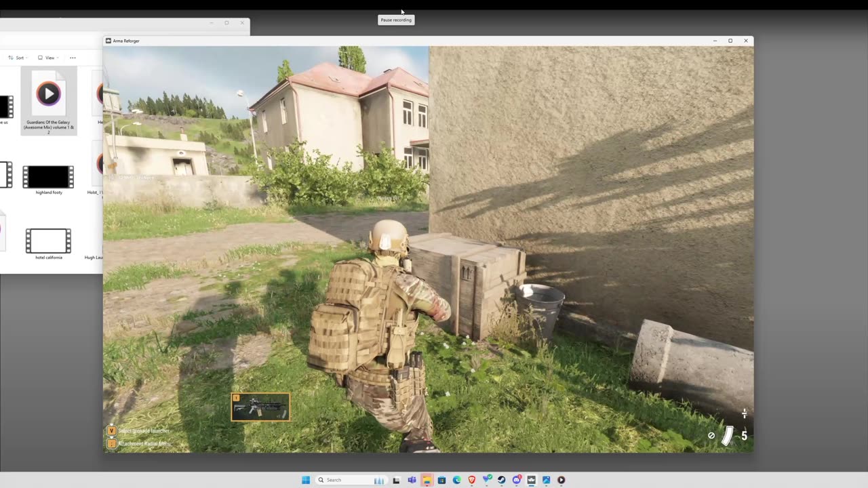Viewport: 868px width, 488px height.
Task: Click the magazine icon in ammo HUD
Action: pyautogui.click(x=727, y=435)
